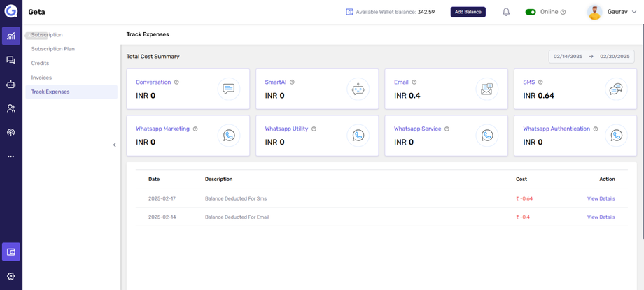Click the broadcast signal icon in sidebar
The width and height of the screenshot is (644, 290).
click(10, 132)
